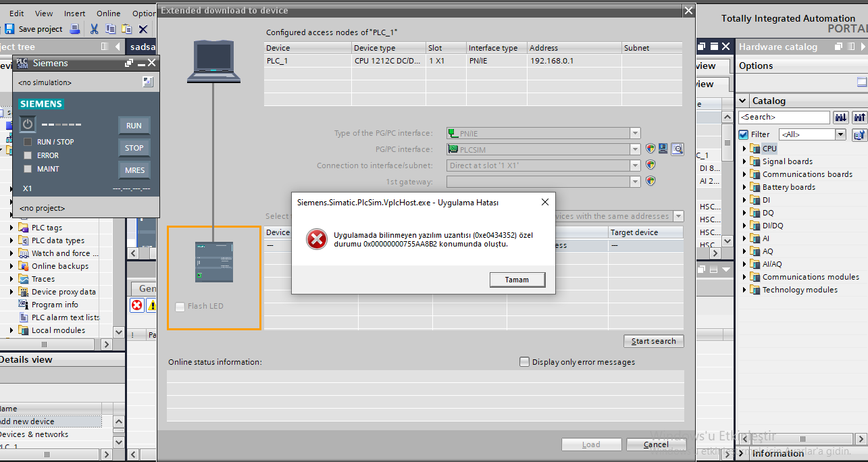Open the same addresses device dropdown

pyautogui.click(x=678, y=216)
